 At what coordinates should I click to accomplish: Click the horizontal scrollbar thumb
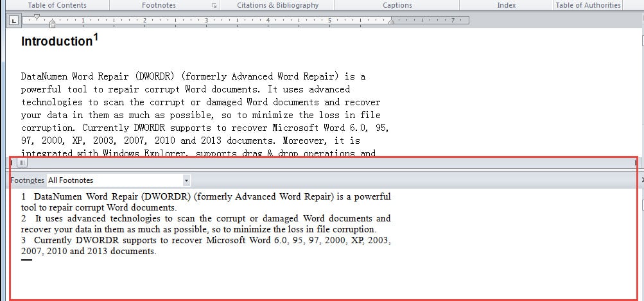point(22,163)
